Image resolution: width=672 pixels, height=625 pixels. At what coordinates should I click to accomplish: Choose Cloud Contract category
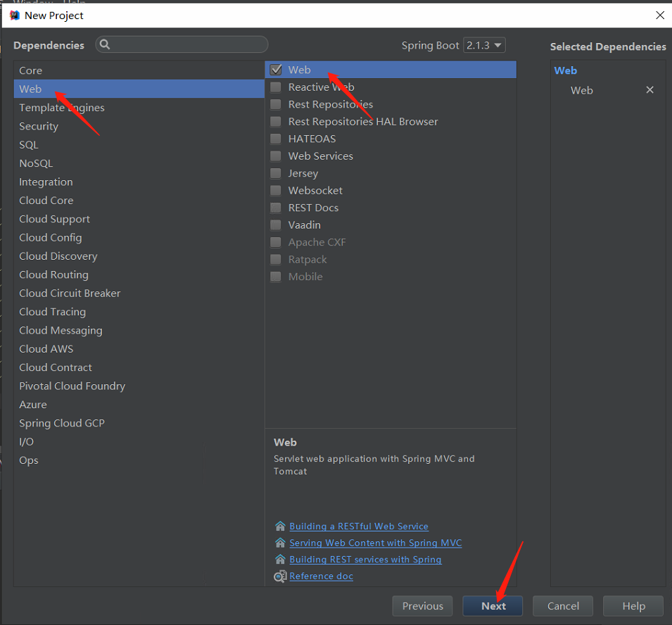pyautogui.click(x=139, y=367)
